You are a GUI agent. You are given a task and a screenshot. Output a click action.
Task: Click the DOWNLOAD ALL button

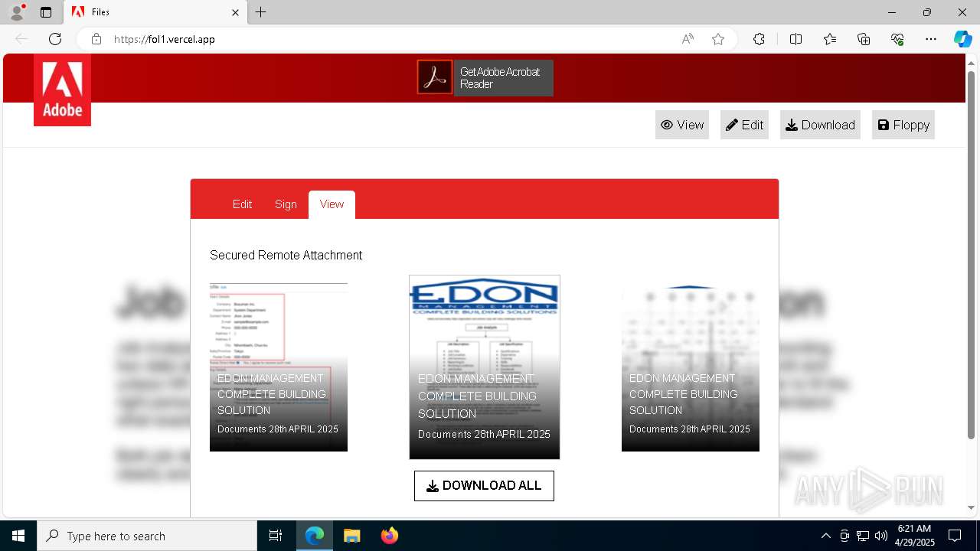(x=484, y=486)
